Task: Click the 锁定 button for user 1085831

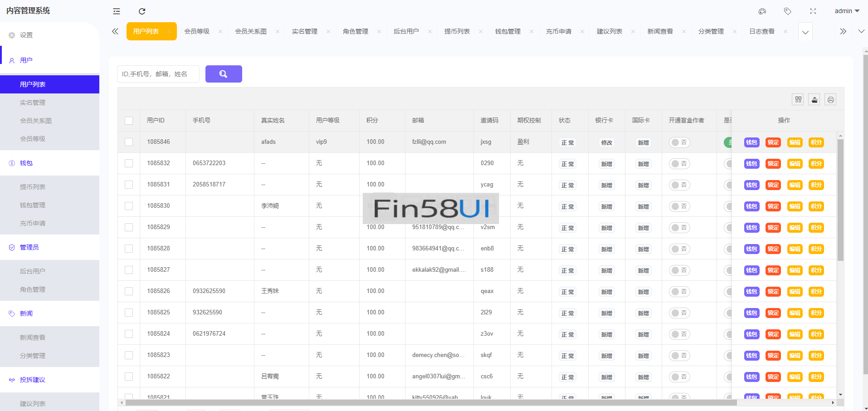Action: click(773, 185)
